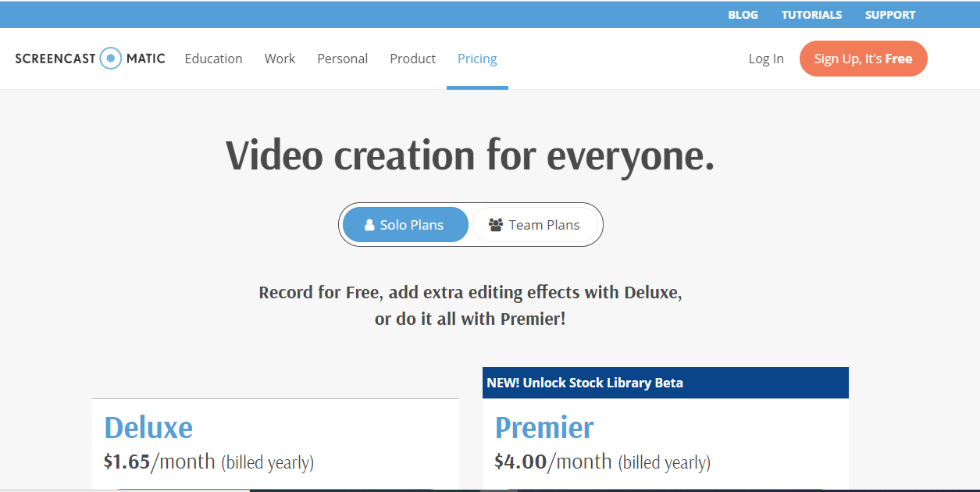Select the Pricing tab

pos(477,59)
